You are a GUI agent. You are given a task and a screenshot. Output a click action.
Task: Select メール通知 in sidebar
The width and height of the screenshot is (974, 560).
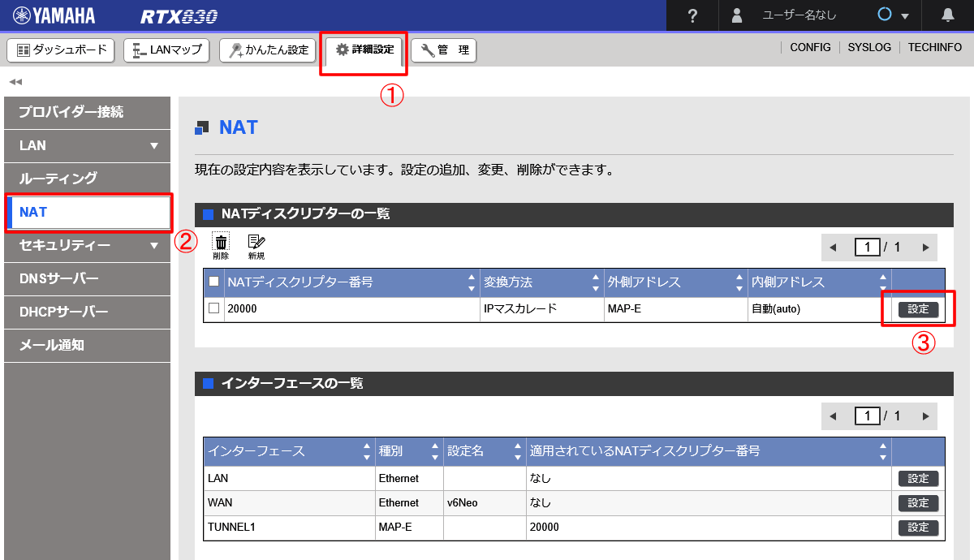[87, 345]
